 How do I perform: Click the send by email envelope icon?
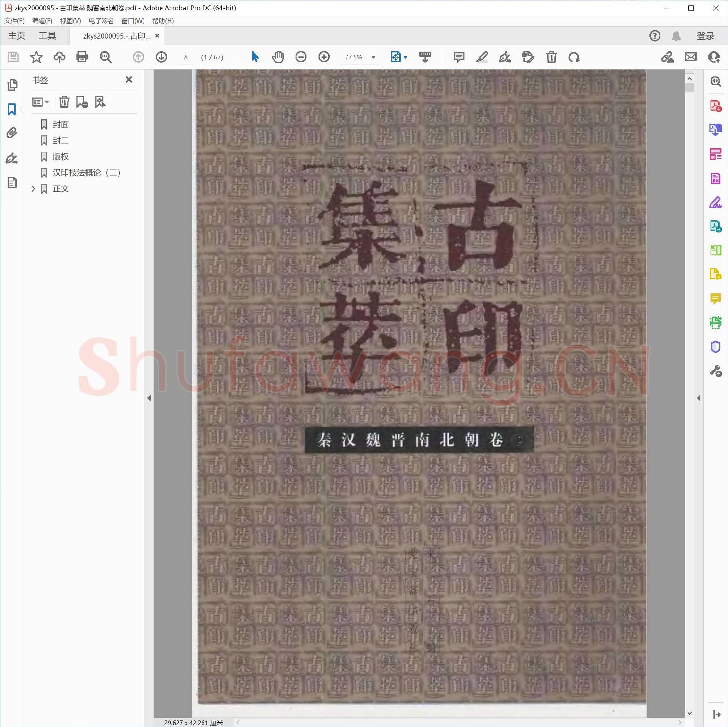(x=690, y=57)
